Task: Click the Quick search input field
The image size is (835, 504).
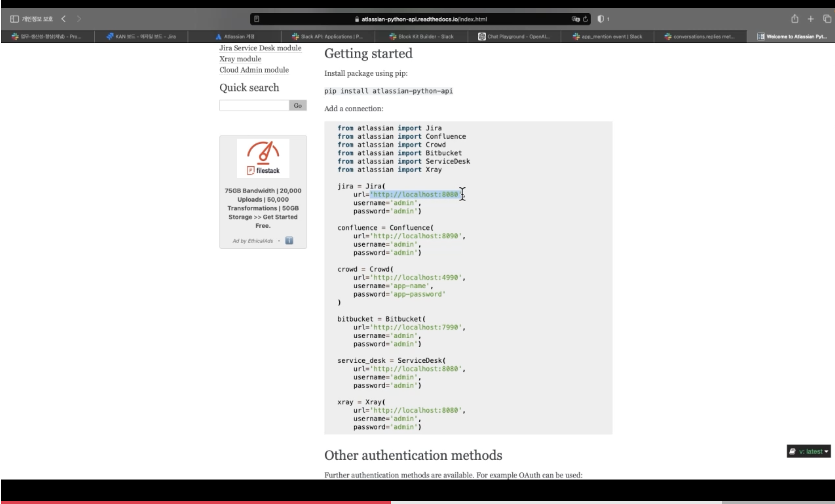Action: (x=254, y=105)
